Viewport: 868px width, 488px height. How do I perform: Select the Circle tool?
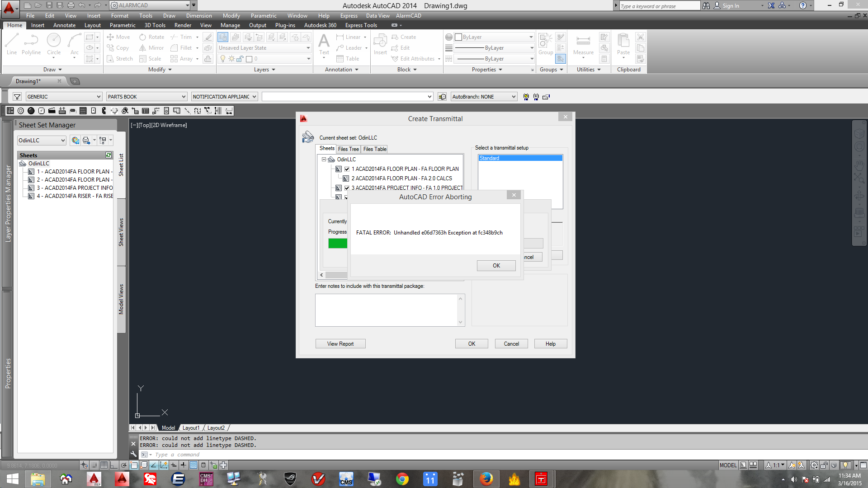54,45
